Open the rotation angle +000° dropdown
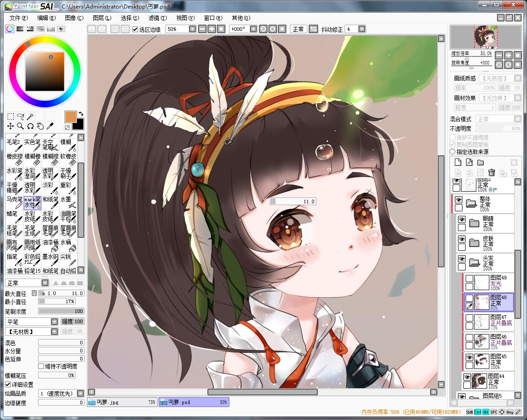This screenshot has width=527, height=420. 254,29
